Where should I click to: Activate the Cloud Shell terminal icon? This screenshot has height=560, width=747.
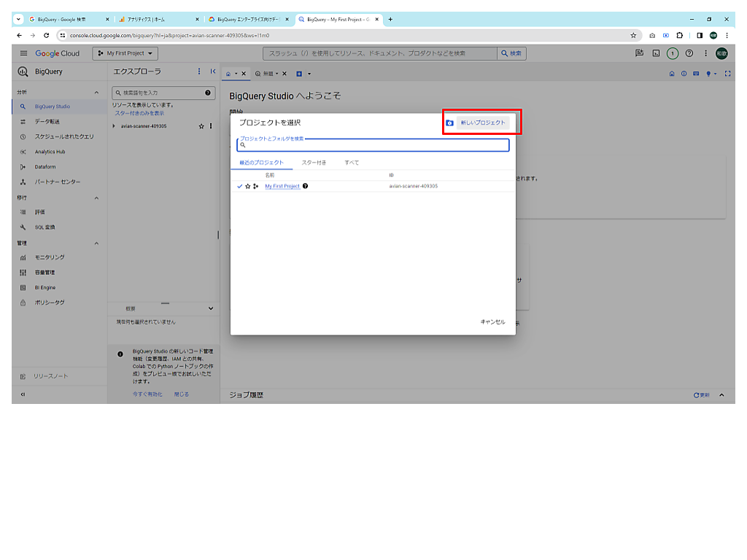coord(656,53)
